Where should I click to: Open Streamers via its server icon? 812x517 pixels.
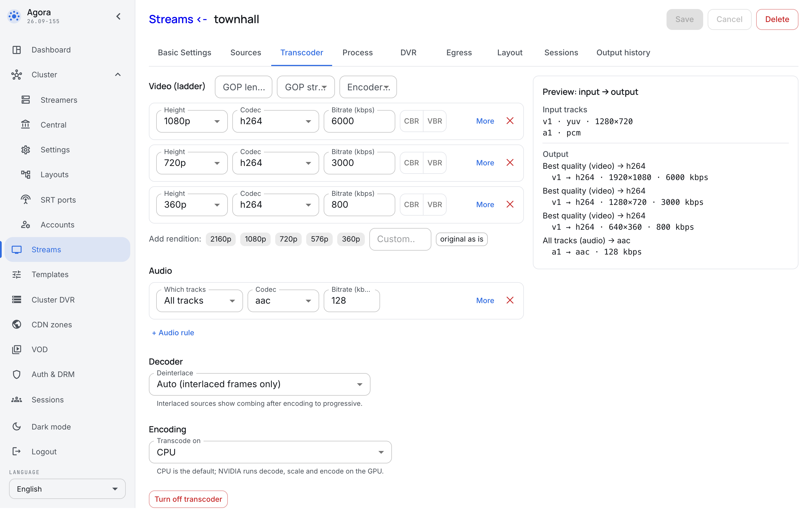point(26,100)
